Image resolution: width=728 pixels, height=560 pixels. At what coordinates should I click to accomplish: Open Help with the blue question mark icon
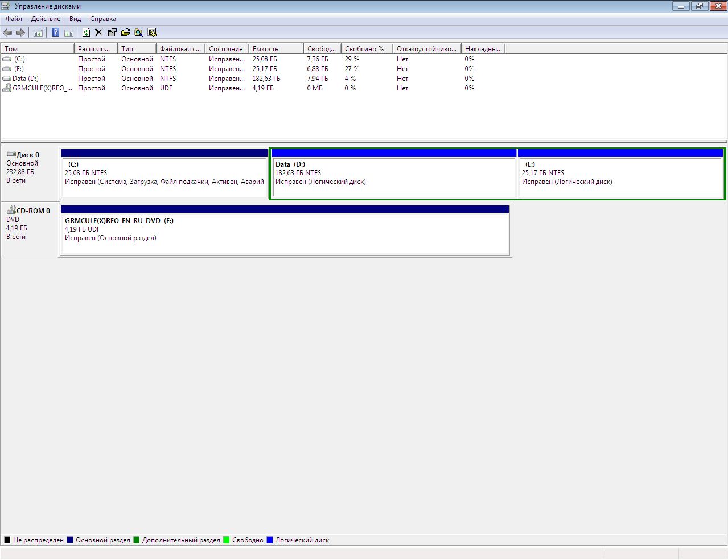[55, 33]
